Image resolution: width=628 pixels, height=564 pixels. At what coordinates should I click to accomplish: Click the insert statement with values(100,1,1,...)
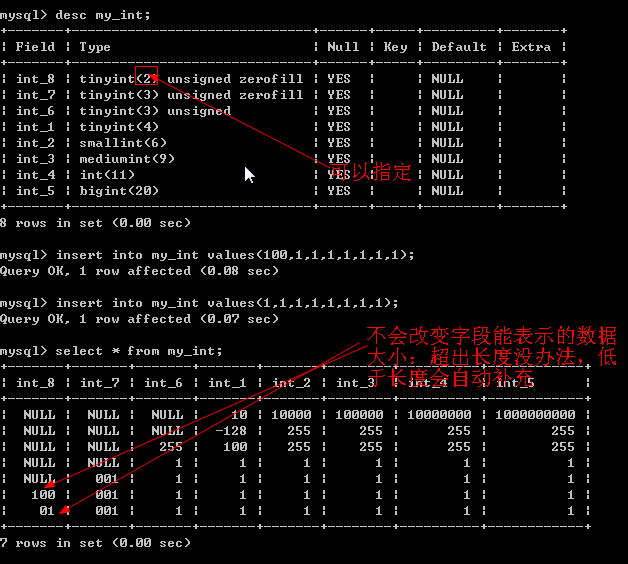235,255
